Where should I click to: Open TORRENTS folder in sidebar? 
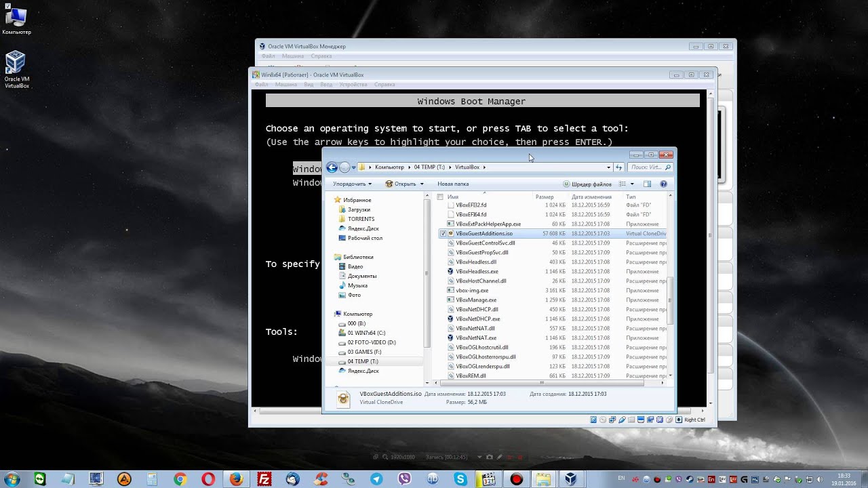click(x=361, y=219)
